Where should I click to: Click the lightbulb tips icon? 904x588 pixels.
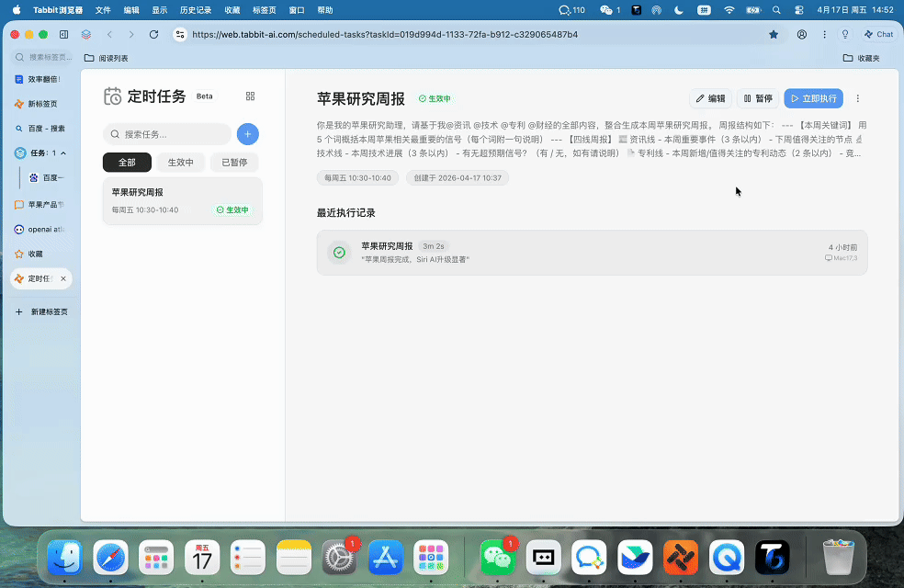[x=845, y=35]
